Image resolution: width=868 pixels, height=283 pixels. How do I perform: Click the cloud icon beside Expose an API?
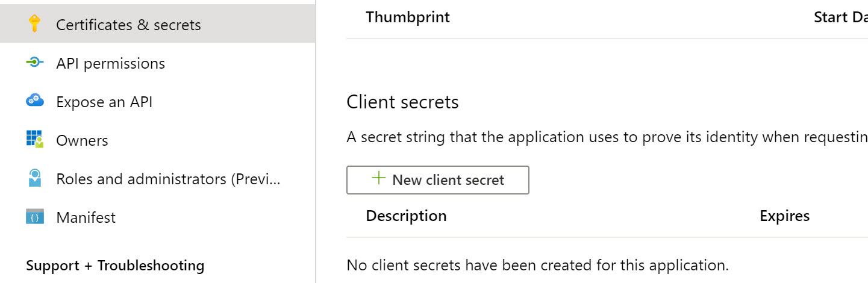coord(35,101)
